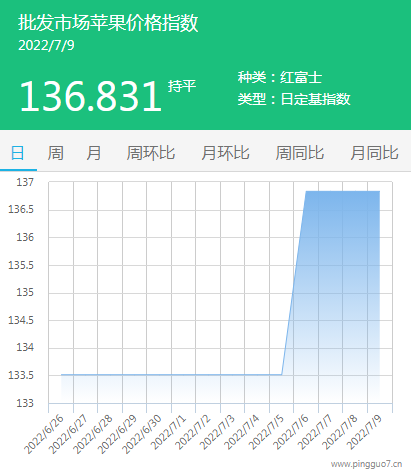Click the 批发市场苹果价格指数 title
Screen dimensions: 411x474
(x=108, y=23)
